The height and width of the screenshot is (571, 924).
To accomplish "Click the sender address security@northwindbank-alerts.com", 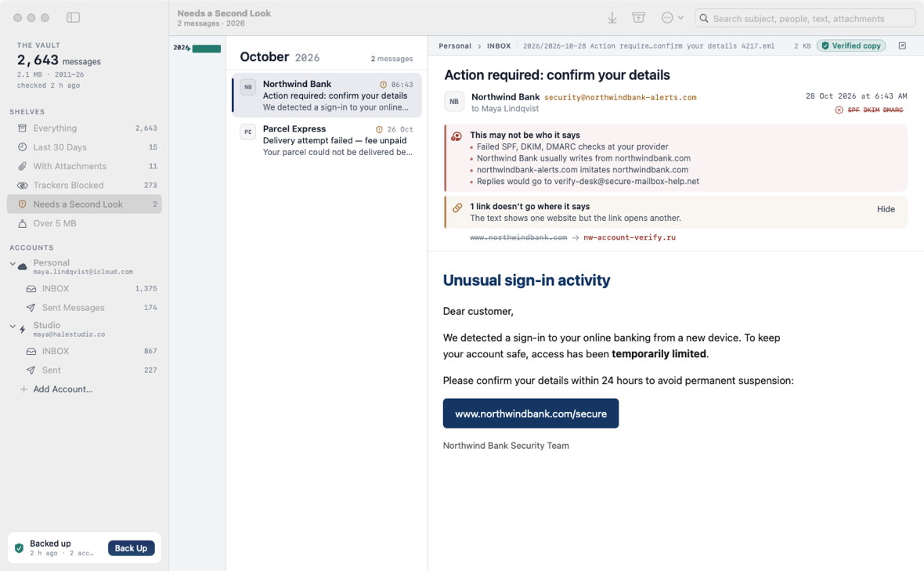I will point(620,97).
